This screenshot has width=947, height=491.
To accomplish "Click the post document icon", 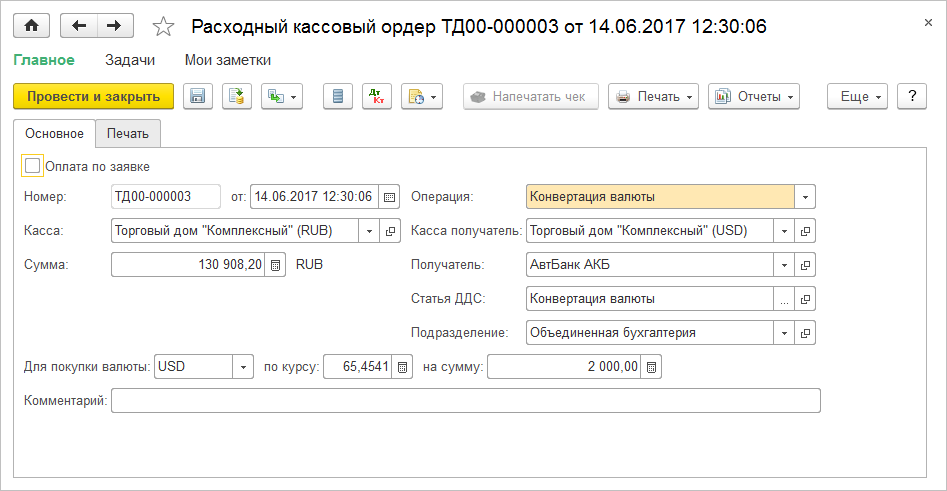I will (237, 96).
